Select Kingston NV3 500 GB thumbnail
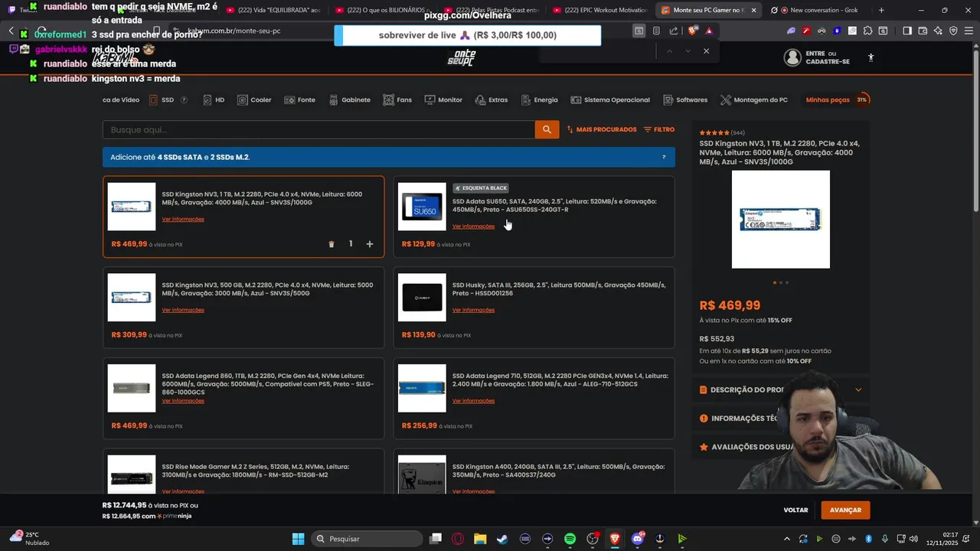The height and width of the screenshot is (551, 980). [x=132, y=297]
